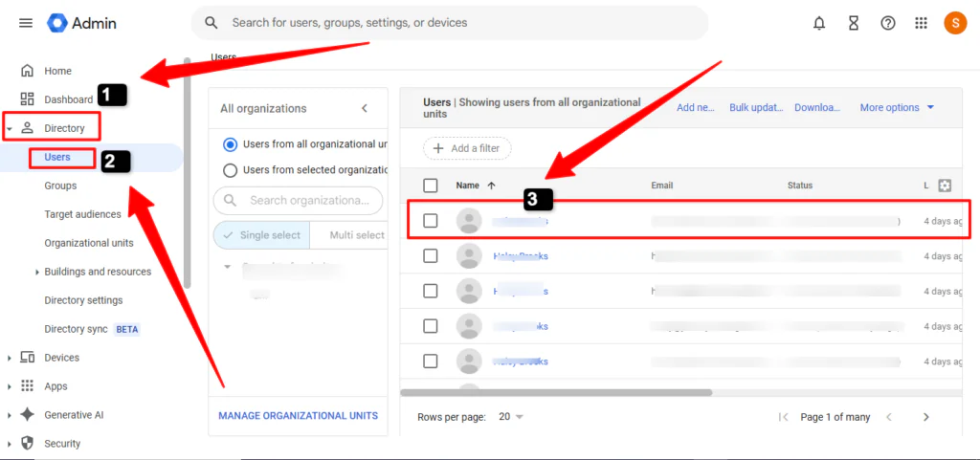The height and width of the screenshot is (460, 980).
Task: Expand the Generative AI section arrow
Action: [x=10, y=416]
